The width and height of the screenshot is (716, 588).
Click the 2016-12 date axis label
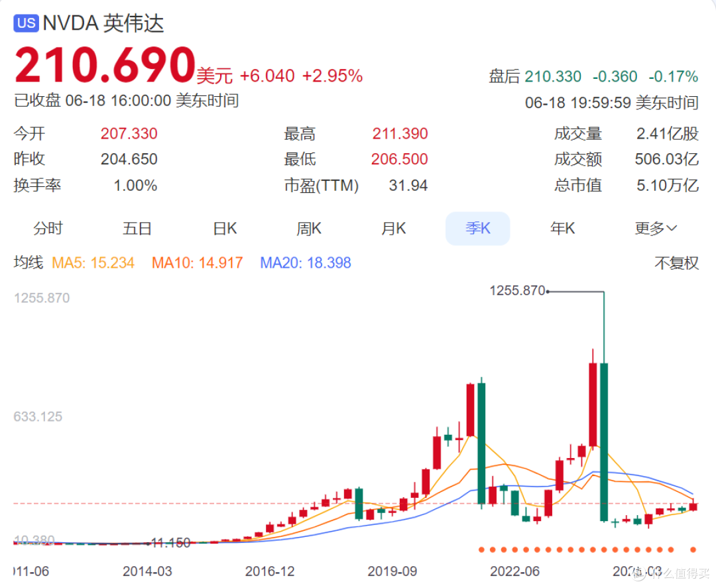(270, 571)
